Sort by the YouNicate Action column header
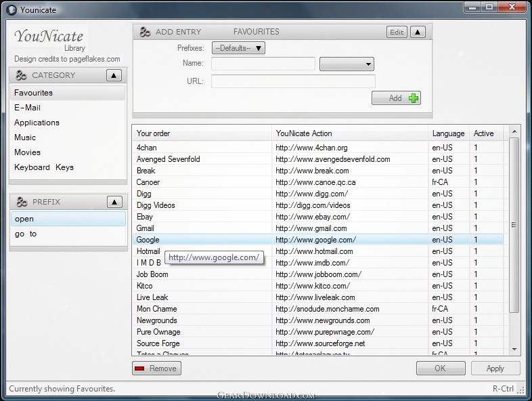The height and width of the screenshot is (401, 532). [x=350, y=133]
